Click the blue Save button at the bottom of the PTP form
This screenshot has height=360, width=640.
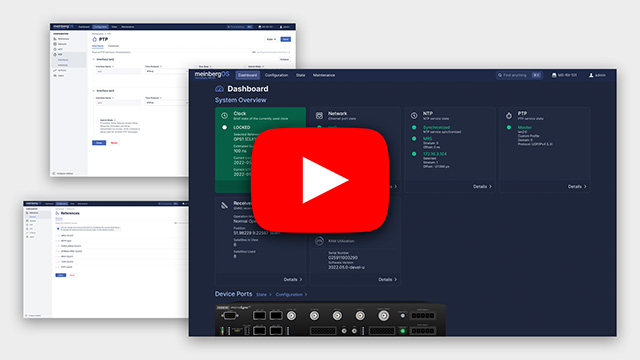coord(99,143)
